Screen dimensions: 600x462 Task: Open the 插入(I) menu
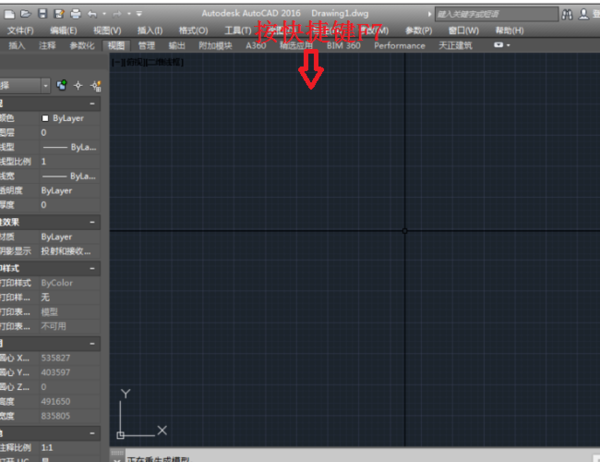(x=150, y=31)
